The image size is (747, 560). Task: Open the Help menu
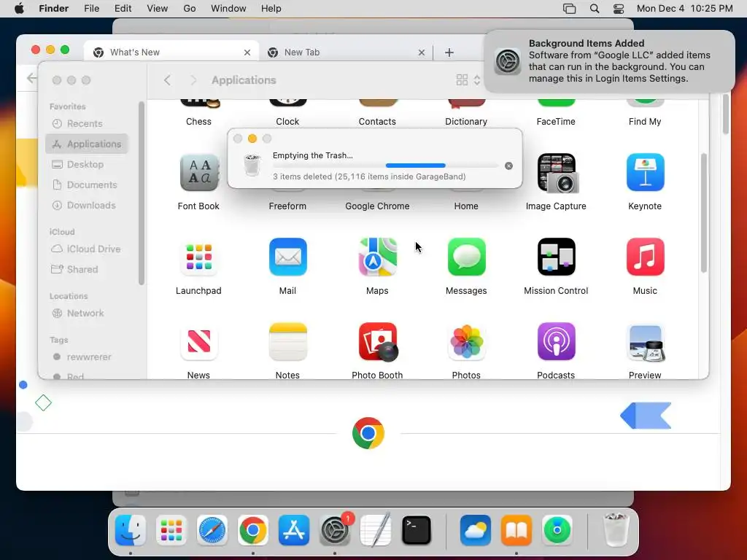click(x=271, y=9)
